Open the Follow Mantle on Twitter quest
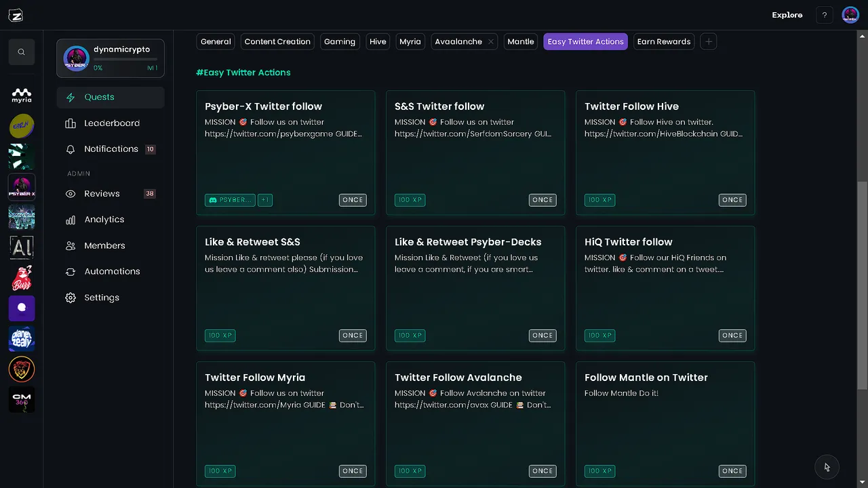Image resolution: width=868 pixels, height=488 pixels. pyautogui.click(x=665, y=424)
